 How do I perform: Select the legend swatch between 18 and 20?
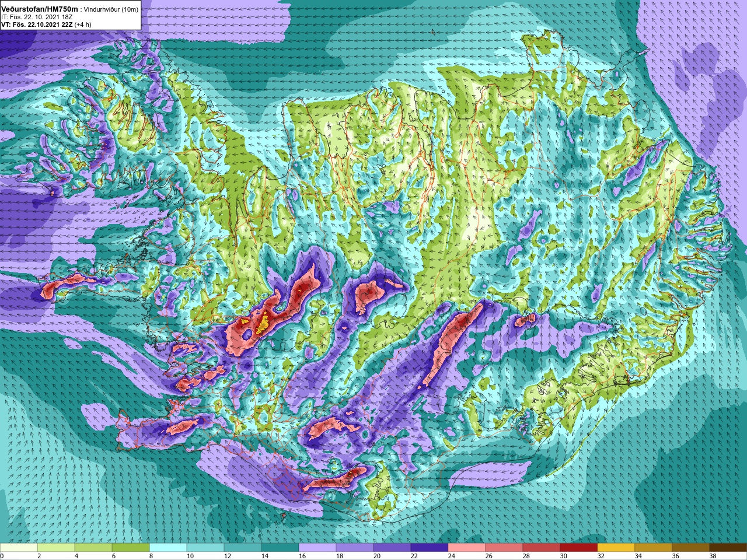tap(355, 547)
